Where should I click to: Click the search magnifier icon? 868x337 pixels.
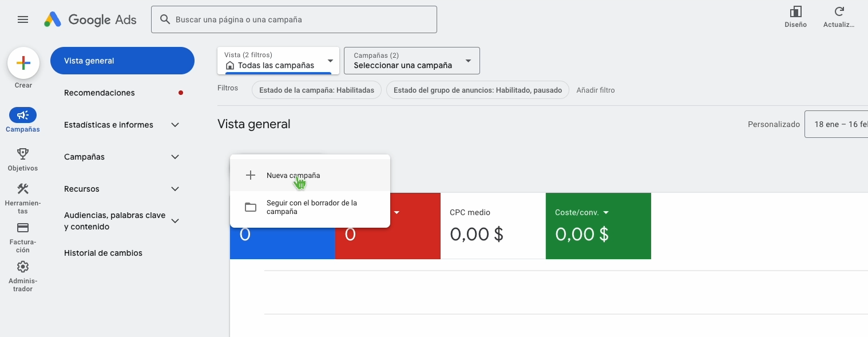click(165, 19)
